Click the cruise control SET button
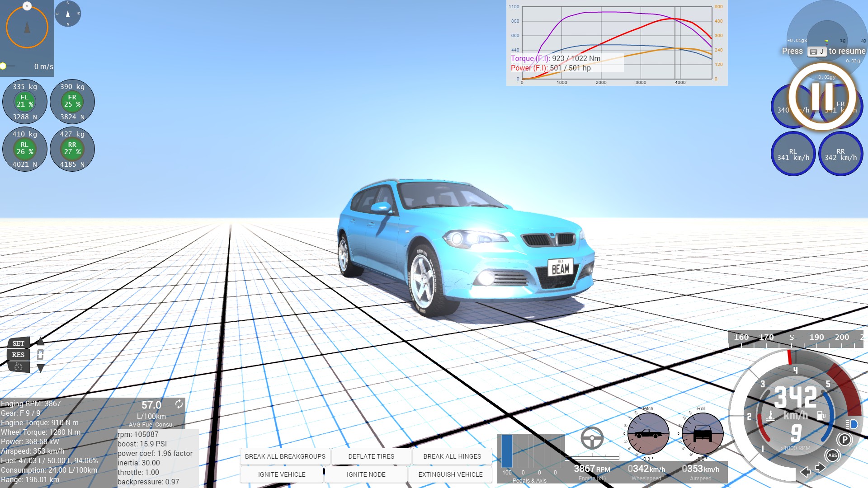Screen dimensions: 868x488 pyautogui.click(x=19, y=343)
